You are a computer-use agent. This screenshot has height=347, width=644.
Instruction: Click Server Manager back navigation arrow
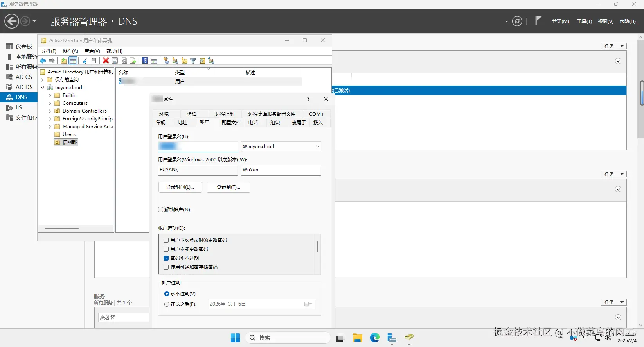pyautogui.click(x=12, y=21)
